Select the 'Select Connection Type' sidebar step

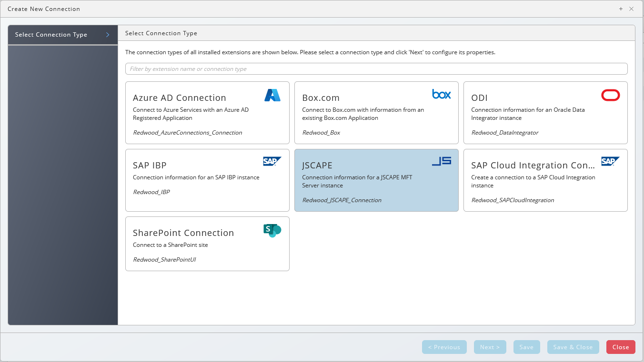[x=63, y=35]
